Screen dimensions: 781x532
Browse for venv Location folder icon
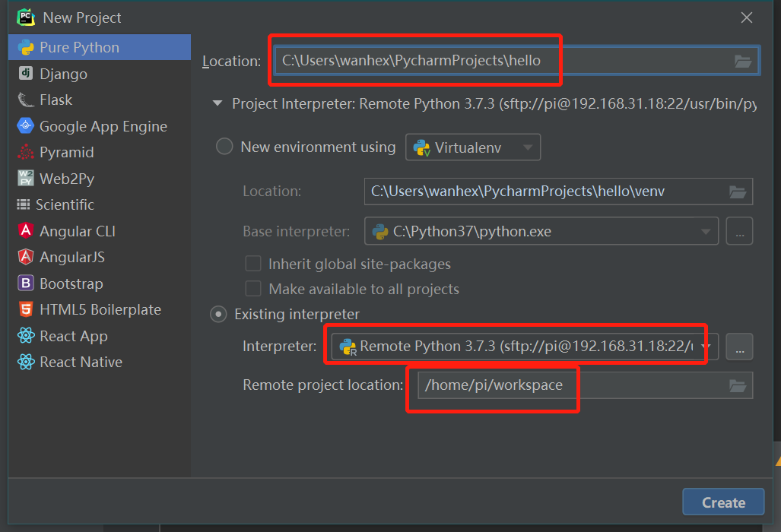pyautogui.click(x=737, y=192)
